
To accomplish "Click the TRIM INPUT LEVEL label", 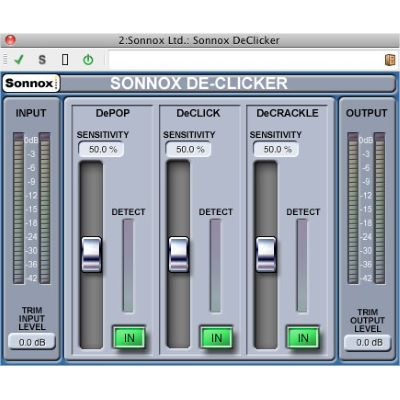I will (32, 319).
